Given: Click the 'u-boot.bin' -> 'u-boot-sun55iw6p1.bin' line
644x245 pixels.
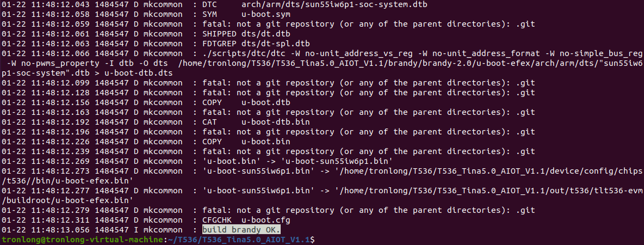Looking at the screenshot, I should [x=298, y=161].
